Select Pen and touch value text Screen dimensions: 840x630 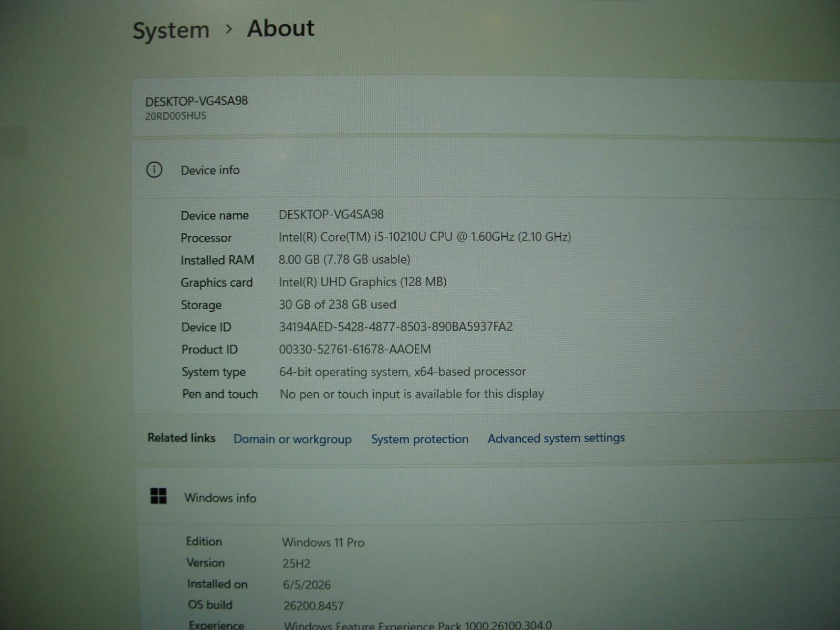[412, 394]
